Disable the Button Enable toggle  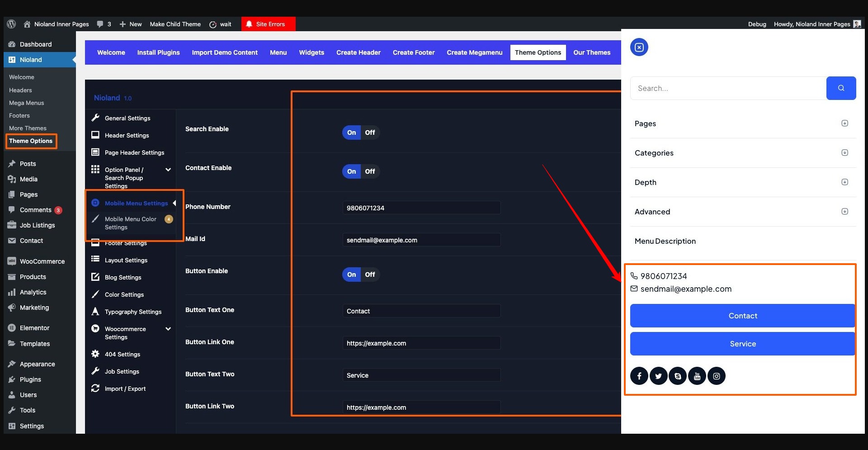coord(370,275)
